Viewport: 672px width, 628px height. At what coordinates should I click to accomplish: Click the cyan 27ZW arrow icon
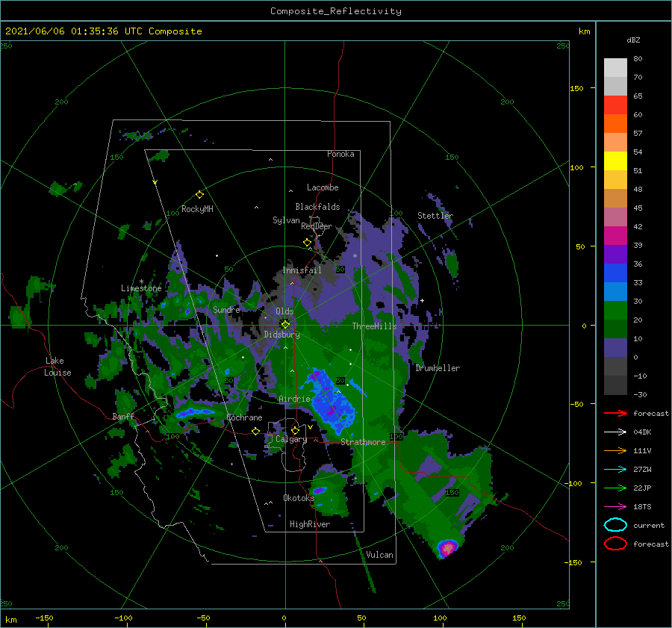615,470
